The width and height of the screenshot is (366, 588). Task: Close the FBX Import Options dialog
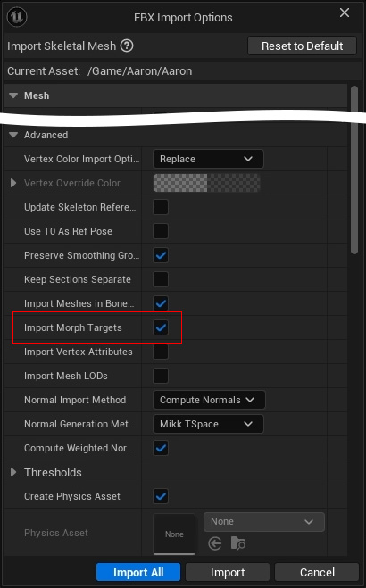tap(345, 12)
